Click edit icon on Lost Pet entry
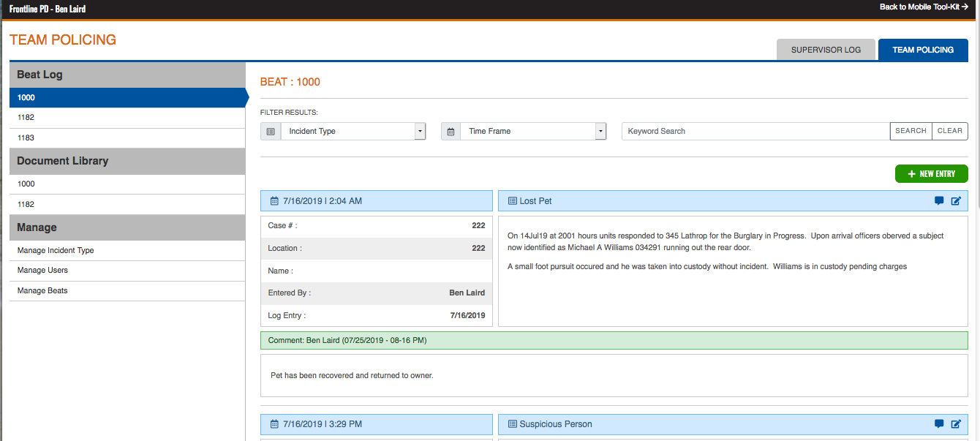This screenshot has height=441, width=980. click(956, 201)
